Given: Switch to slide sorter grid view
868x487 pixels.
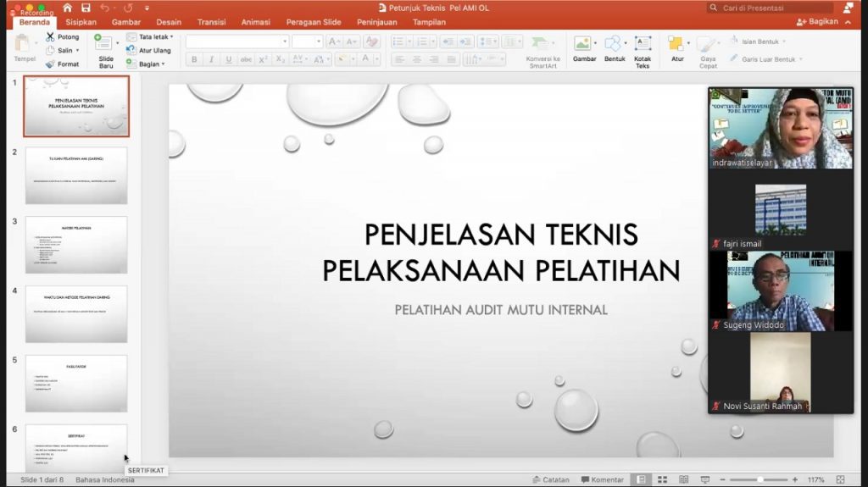Looking at the screenshot, I should click(x=660, y=479).
